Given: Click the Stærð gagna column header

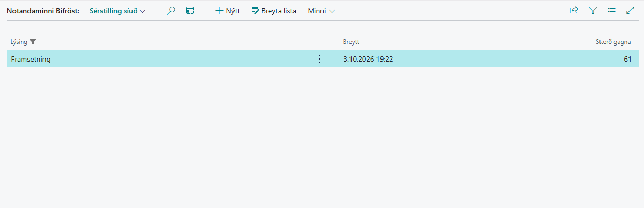Looking at the screenshot, I should 613,42.
